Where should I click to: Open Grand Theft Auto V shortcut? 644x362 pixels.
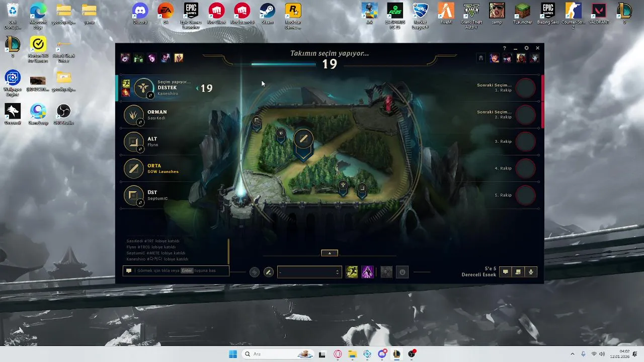[471, 16]
